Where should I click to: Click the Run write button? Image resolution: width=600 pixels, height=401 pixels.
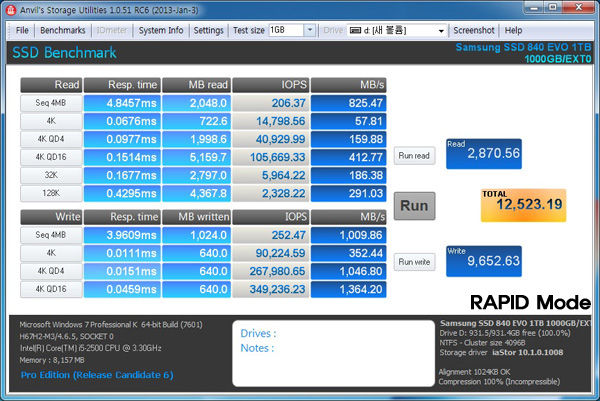tap(414, 262)
